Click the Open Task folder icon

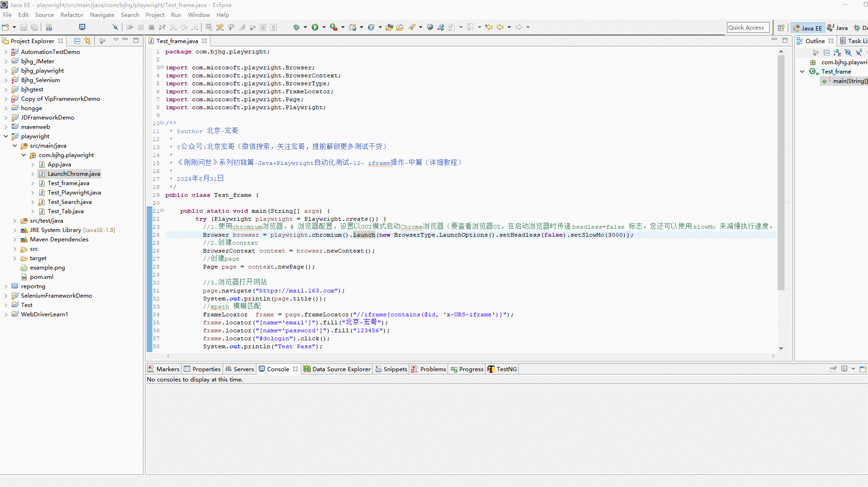pos(400,27)
